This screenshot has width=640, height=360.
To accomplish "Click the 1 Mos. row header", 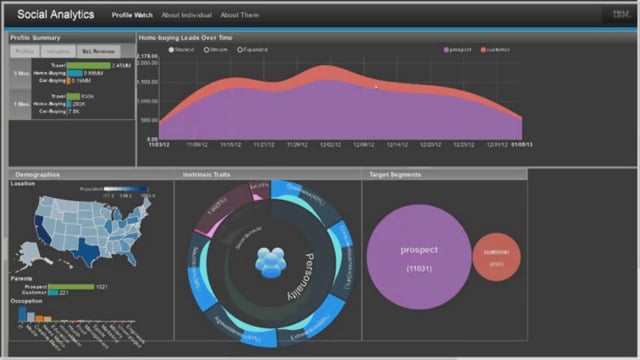I will (20, 104).
